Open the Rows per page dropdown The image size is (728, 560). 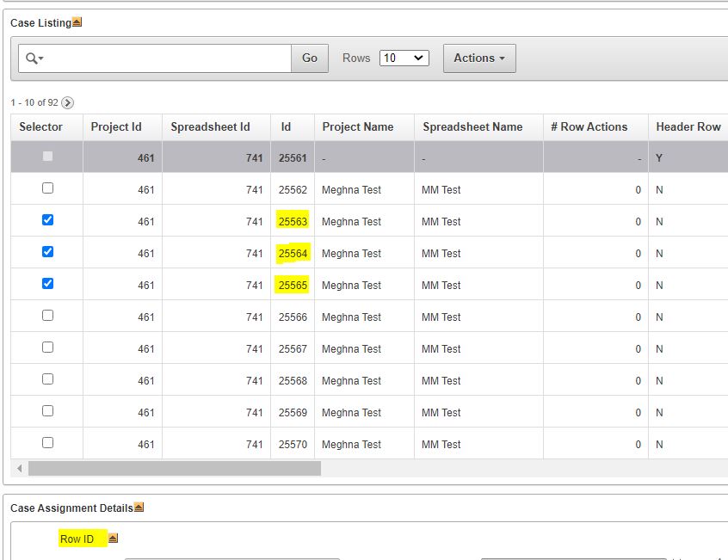[x=404, y=58]
